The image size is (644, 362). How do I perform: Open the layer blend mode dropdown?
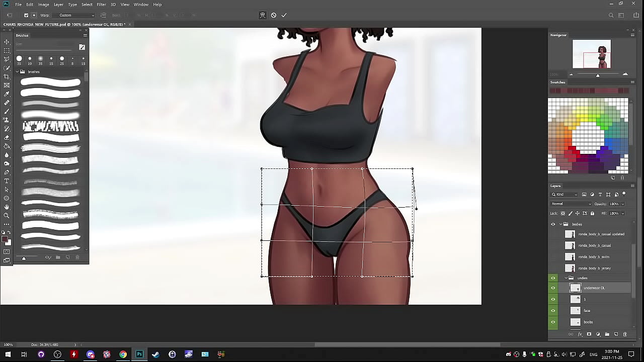[571, 204]
